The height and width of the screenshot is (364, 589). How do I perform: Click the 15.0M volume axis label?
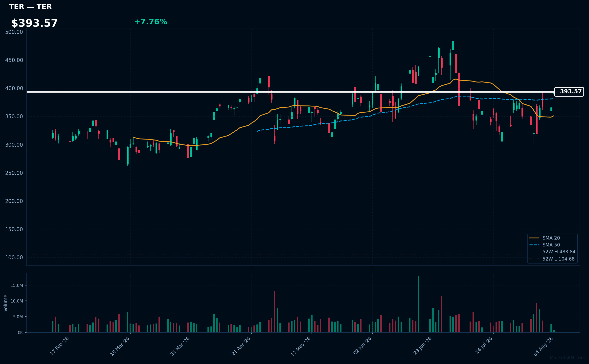pyautogui.click(x=17, y=285)
